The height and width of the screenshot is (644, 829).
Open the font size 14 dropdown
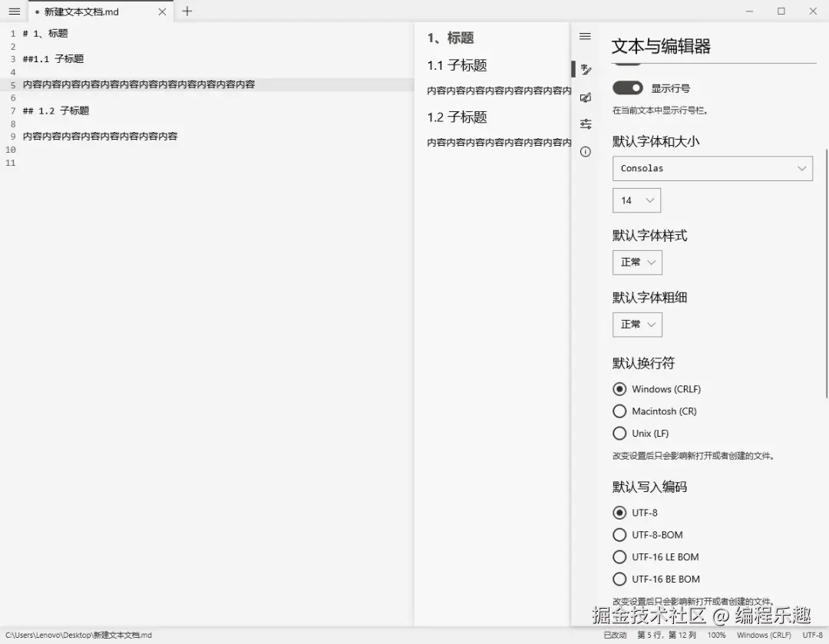pos(636,200)
